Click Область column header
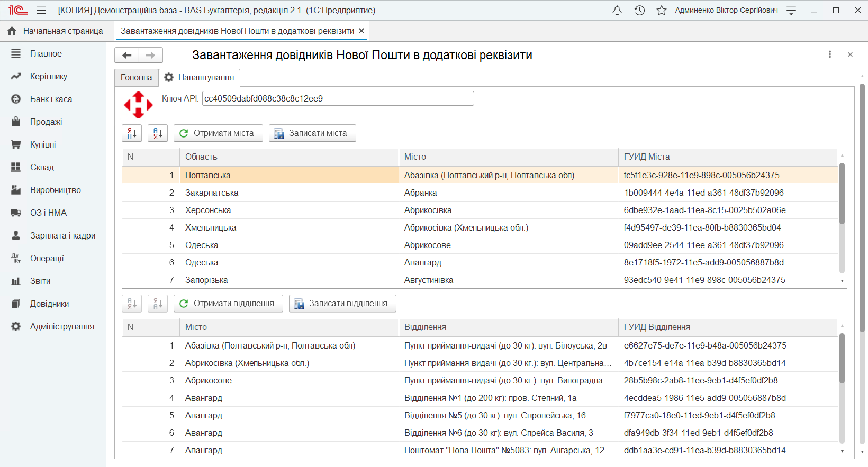Viewport: 868px width, 467px height. coord(289,157)
